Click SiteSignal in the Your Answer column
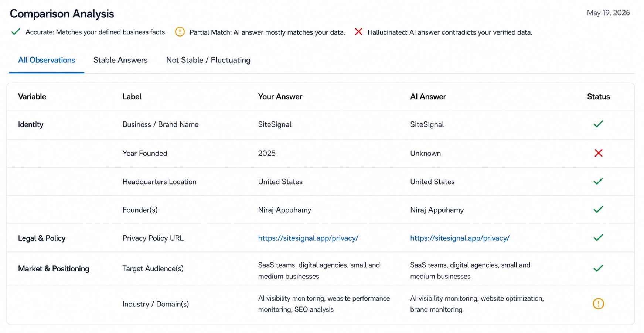644x333 pixels. tap(275, 125)
